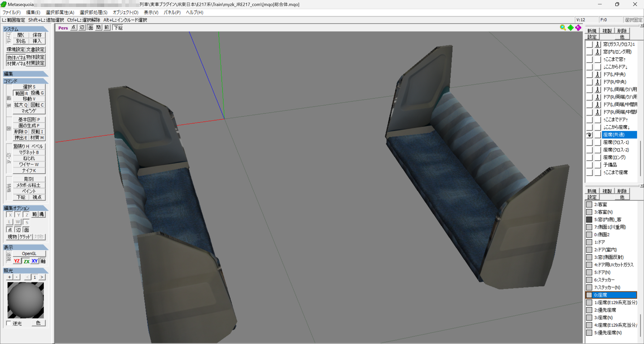The image size is (644, 344).
Task: Click the 材質設定 button
Action: [x=36, y=63]
